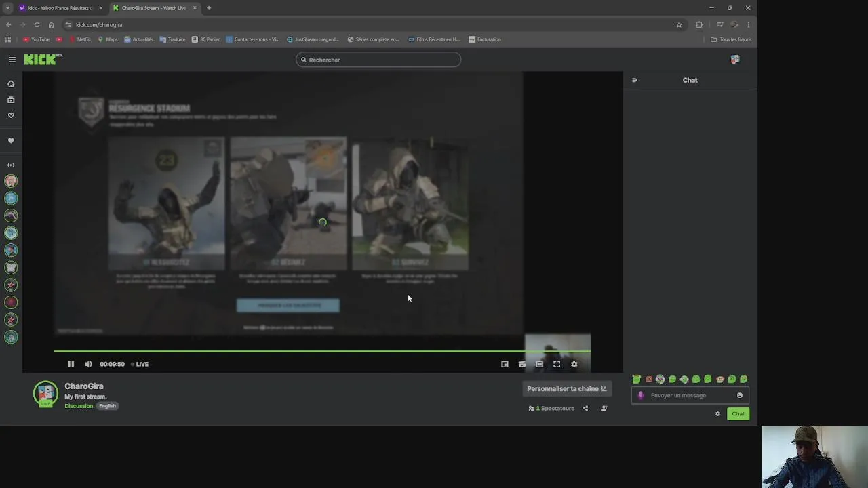
Task: Open the Maps bookmark
Action: (x=108, y=39)
